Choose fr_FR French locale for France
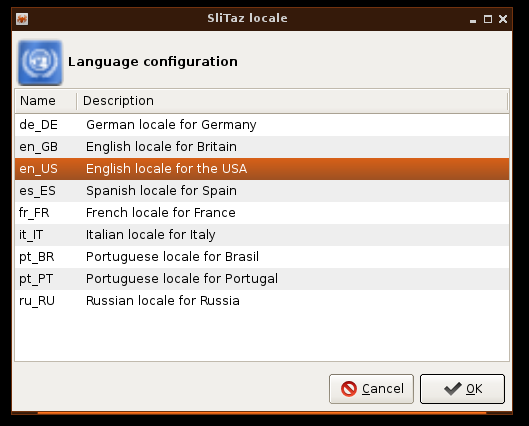The image size is (529, 426). [x=262, y=213]
